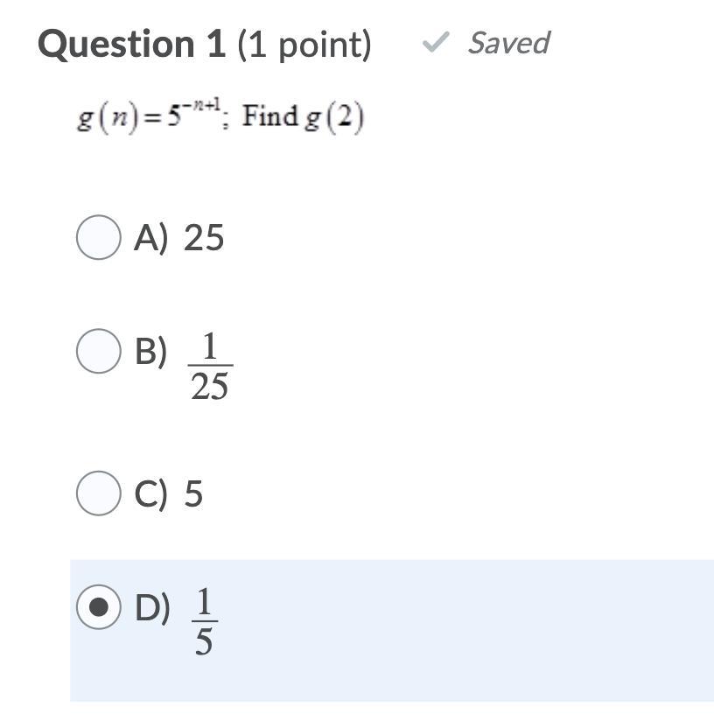Click the selected radio button for option D

(x=98, y=607)
